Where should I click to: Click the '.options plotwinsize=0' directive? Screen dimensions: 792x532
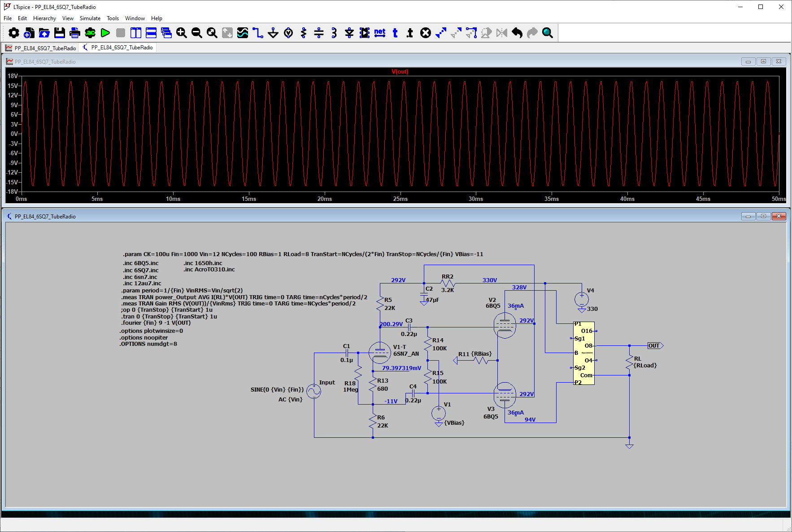151,331
